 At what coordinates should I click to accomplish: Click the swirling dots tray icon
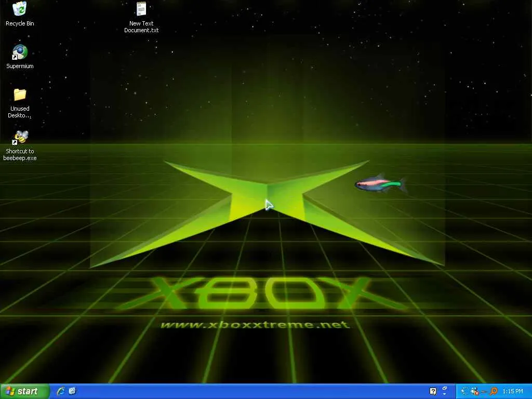[465, 392]
